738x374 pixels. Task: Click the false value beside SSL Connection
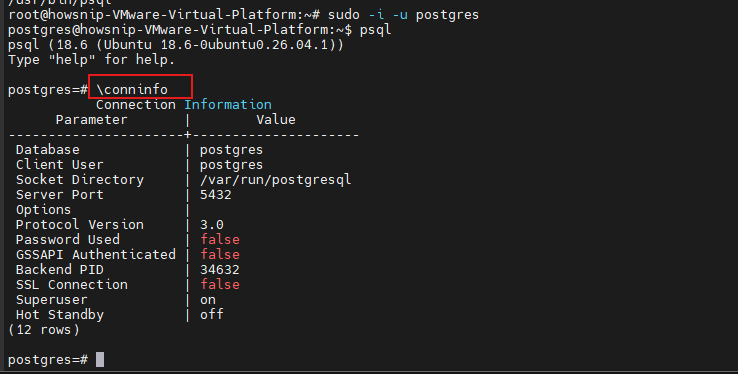[x=220, y=285]
